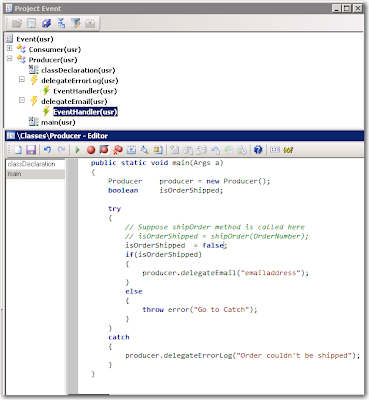The height and width of the screenshot is (400, 369).
Task: Select Consumer(usr) in project tree
Action: [x=55, y=49]
